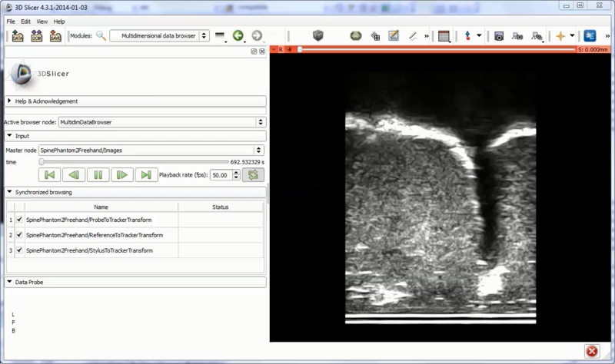Toggle ReferenceToTrackerTransform checkbox
The height and width of the screenshot is (364, 615).
19,235
